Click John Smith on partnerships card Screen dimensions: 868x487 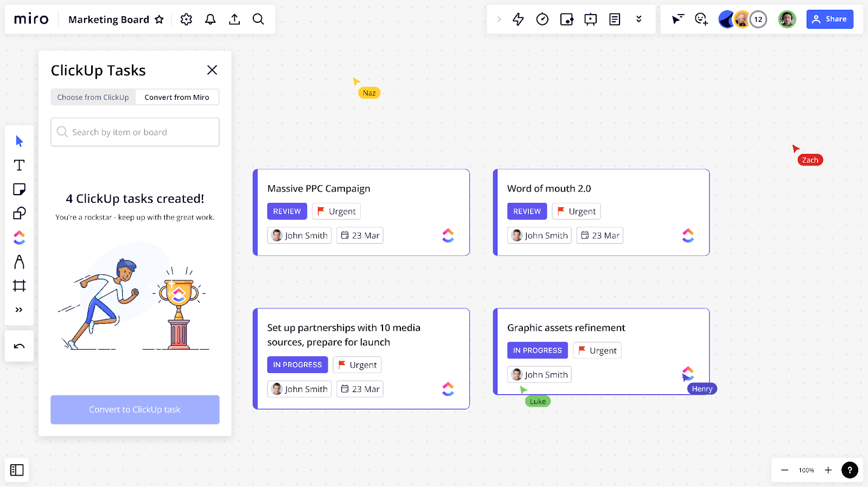[299, 389]
